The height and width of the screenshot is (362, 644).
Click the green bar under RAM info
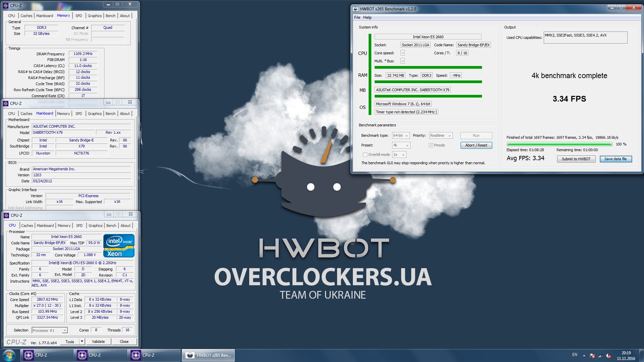coord(428,82)
